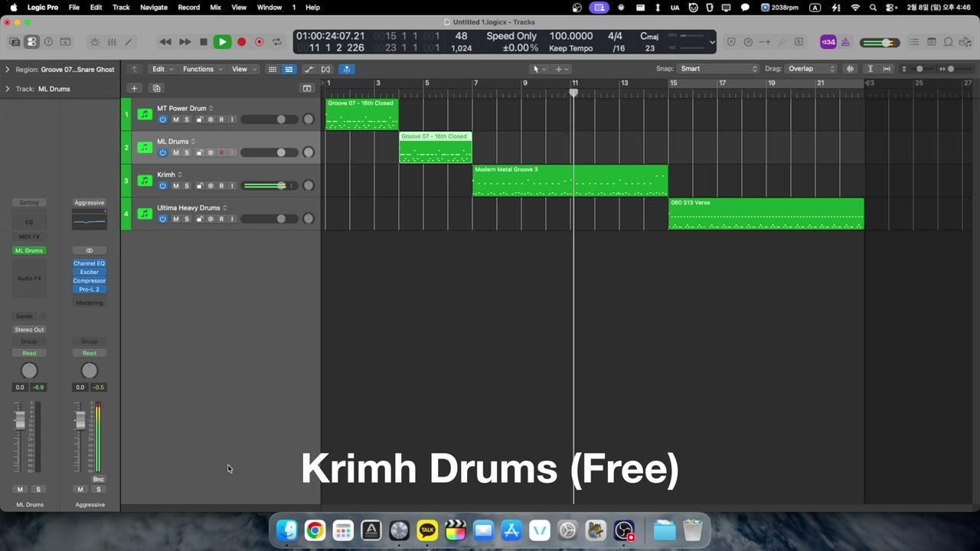Image resolution: width=980 pixels, height=551 pixels.
Task: Click the Global Tracks button
Action: [x=307, y=89]
